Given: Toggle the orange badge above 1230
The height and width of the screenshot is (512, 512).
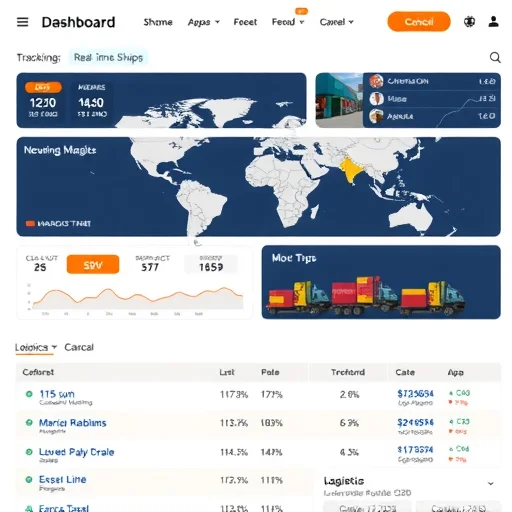Looking at the screenshot, I should 43,87.
